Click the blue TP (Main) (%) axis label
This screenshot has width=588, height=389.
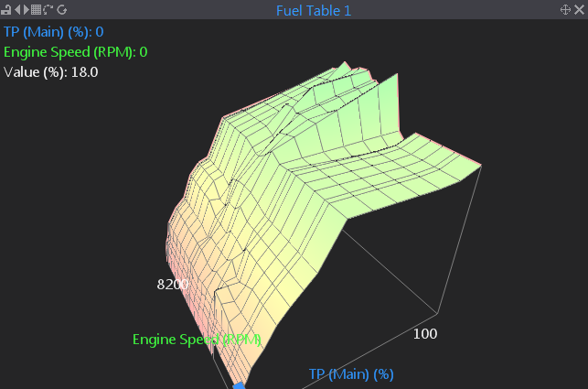pos(351,374)
